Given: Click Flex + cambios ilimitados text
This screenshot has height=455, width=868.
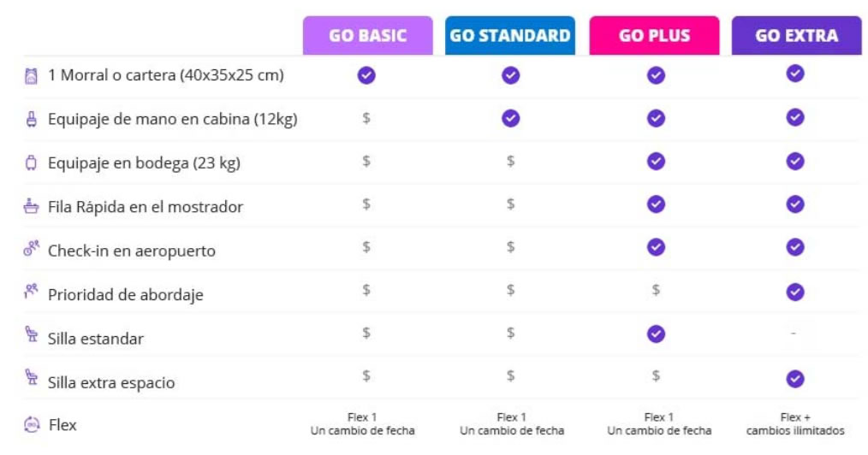Looking at the screenshot, I should [795, 424].
